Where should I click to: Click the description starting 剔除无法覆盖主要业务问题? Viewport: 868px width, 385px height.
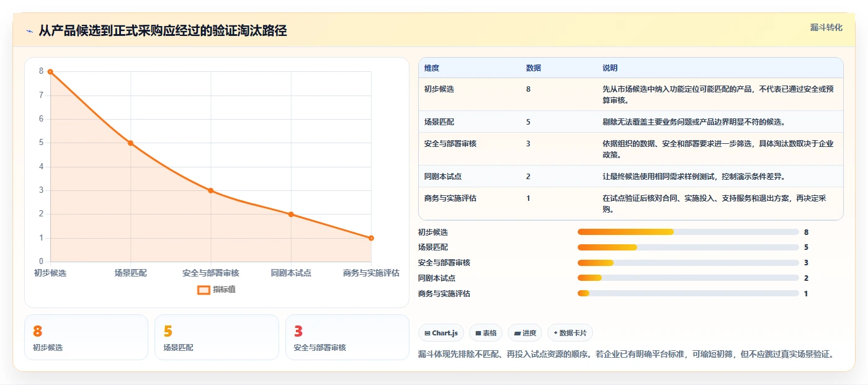coord(694,122)
